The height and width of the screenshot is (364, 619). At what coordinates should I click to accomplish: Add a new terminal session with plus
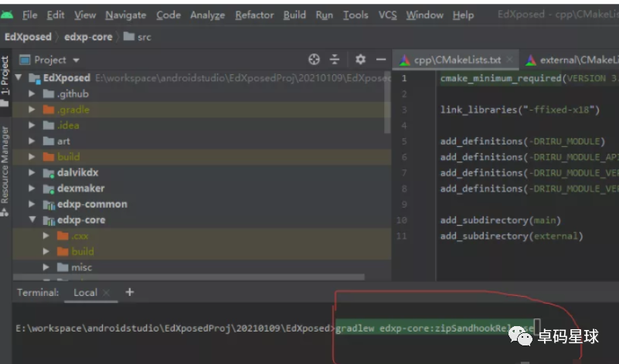130,292
